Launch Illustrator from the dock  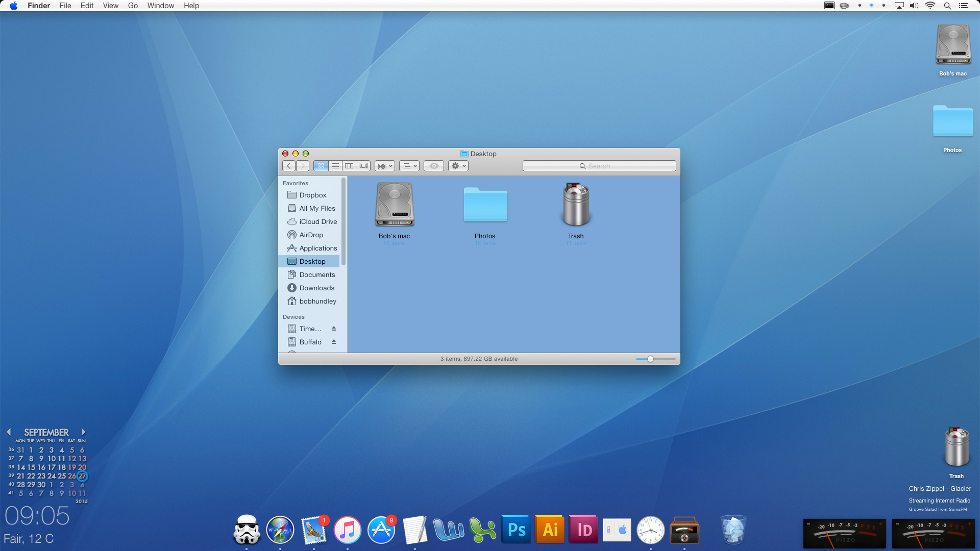[x=550, y=529]
